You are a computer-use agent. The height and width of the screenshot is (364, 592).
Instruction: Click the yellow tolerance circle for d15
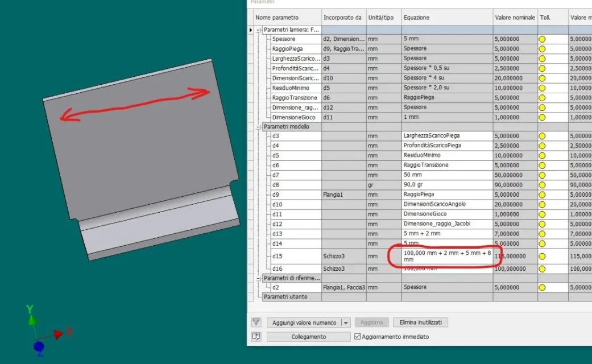coord(542,256)
